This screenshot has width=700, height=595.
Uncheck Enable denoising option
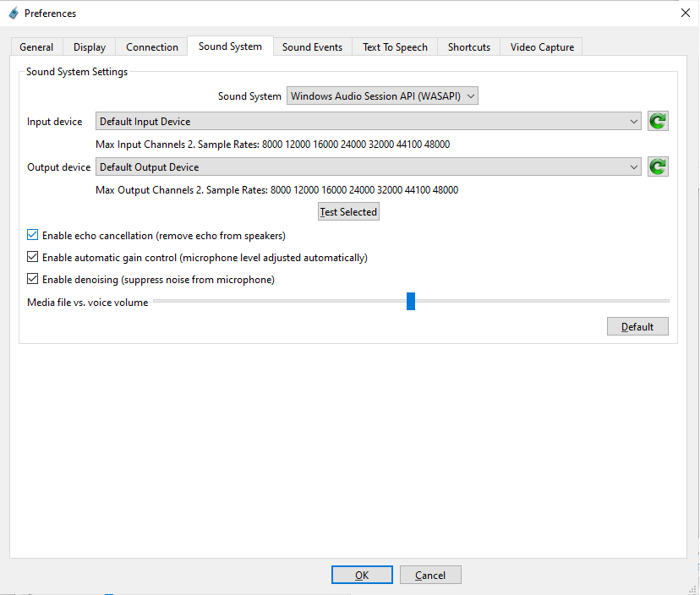point(33,280)
